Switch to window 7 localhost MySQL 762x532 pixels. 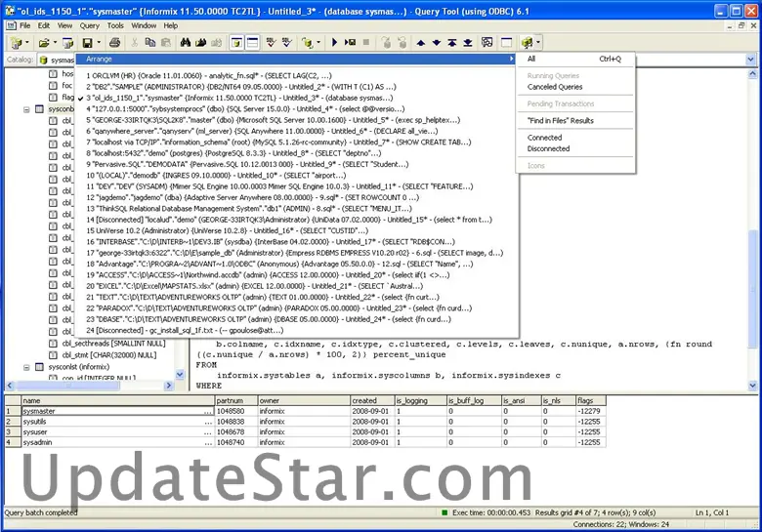coord(297,143)
